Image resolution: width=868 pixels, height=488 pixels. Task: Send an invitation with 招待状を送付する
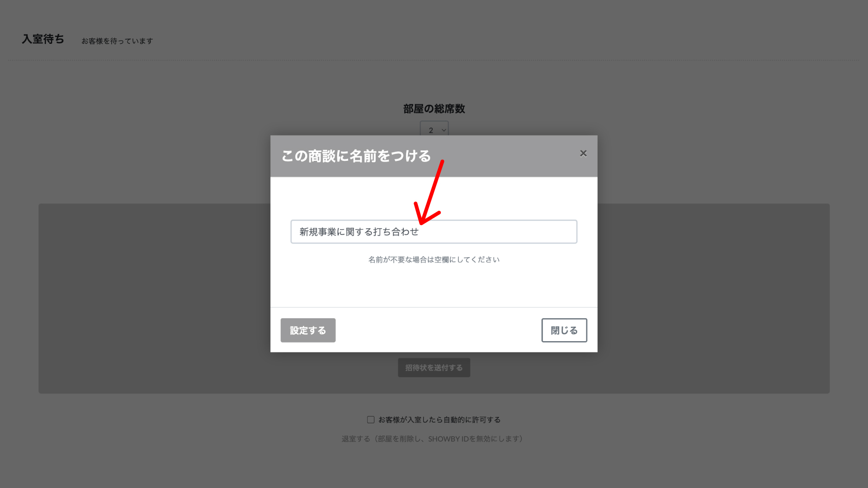(x=434, y=368)
